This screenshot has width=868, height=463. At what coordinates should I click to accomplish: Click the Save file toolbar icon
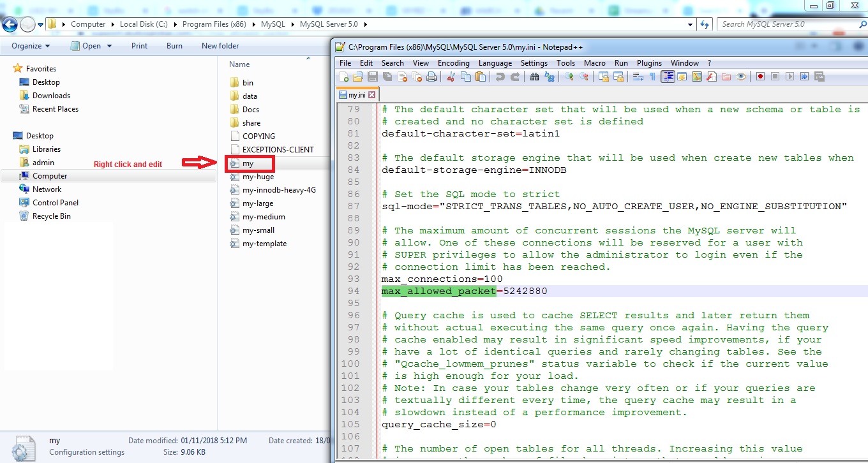click(372, 77)
